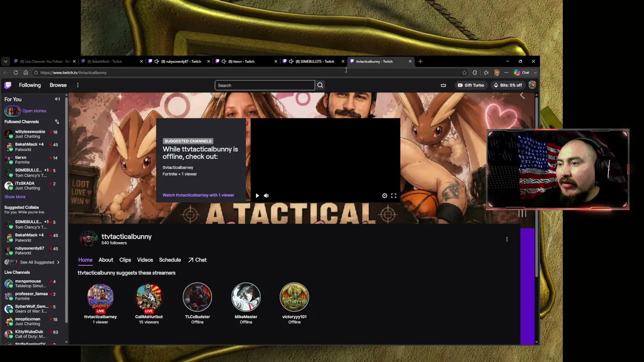The width and height of the screenshot is (644, 362).
Task: Click the ttvtacticalbunny channel avatar
Action: pyautogui.click(x=88, y=239)
